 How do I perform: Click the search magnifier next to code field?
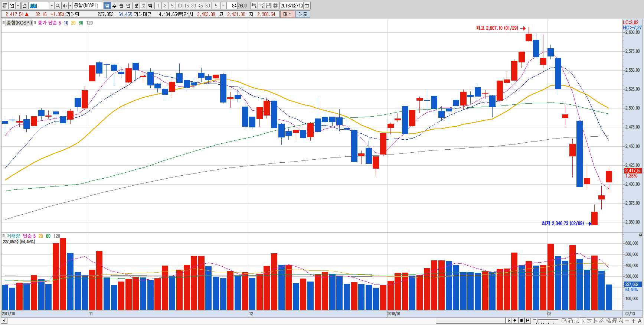coord(58,6)
